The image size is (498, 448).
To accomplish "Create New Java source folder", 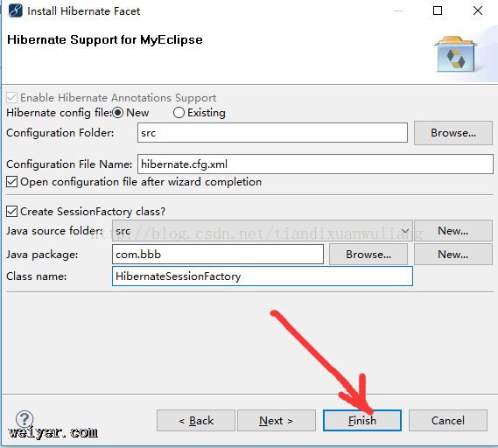I will pyautogui.click(x=453, y=231).
